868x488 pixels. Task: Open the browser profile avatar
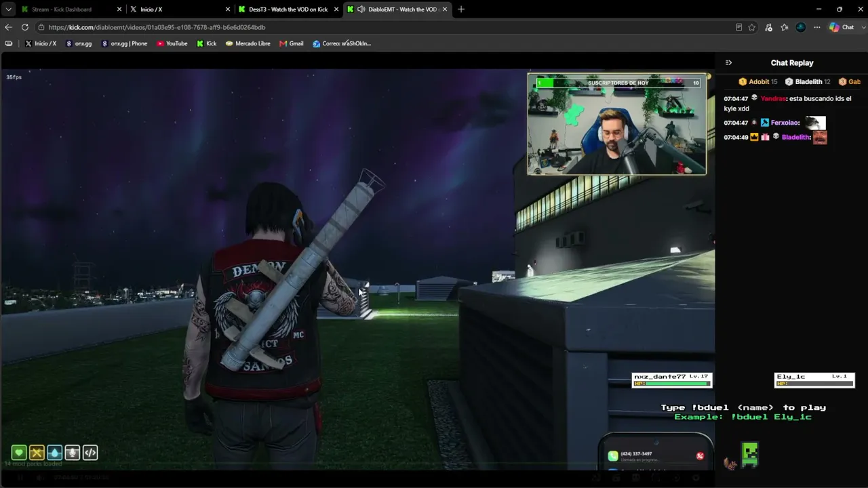801,27
